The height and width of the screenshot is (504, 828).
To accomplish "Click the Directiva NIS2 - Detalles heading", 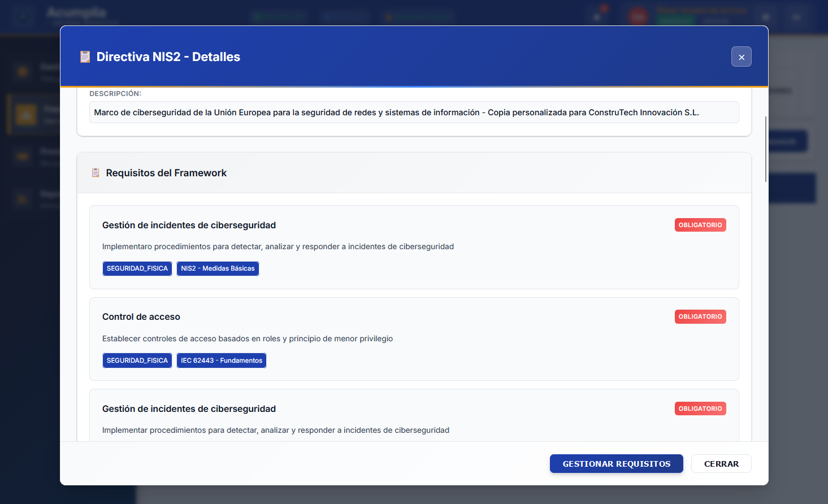I will [x=168, y=57].
